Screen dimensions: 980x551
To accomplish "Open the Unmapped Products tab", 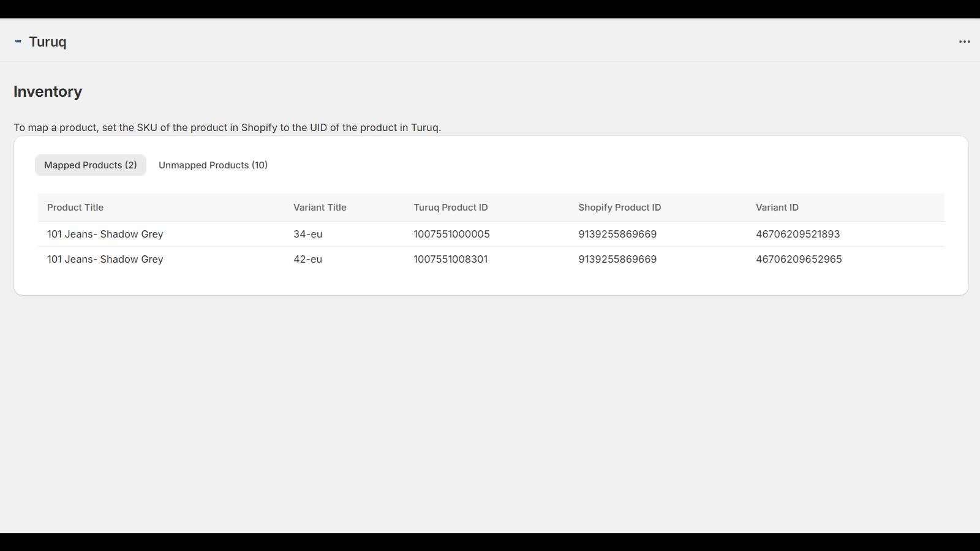I will tap(213, 165).
